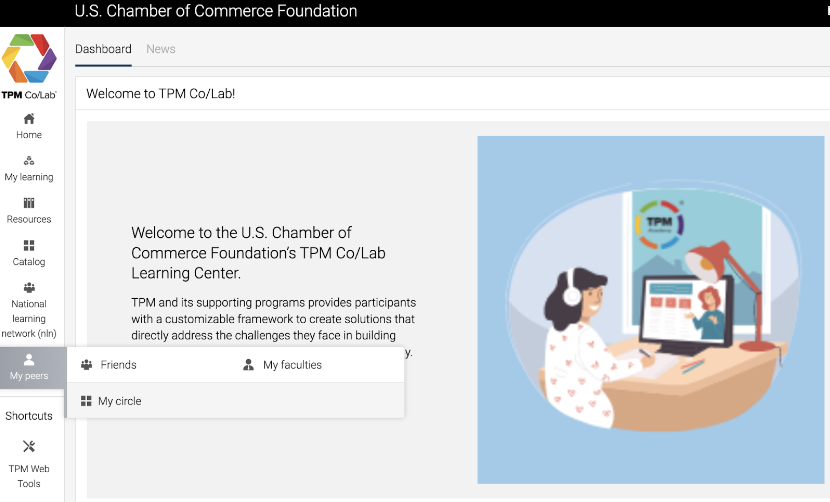Go to Home via house icon
This screenshot has width=830, height=502.
pos(29,119)
